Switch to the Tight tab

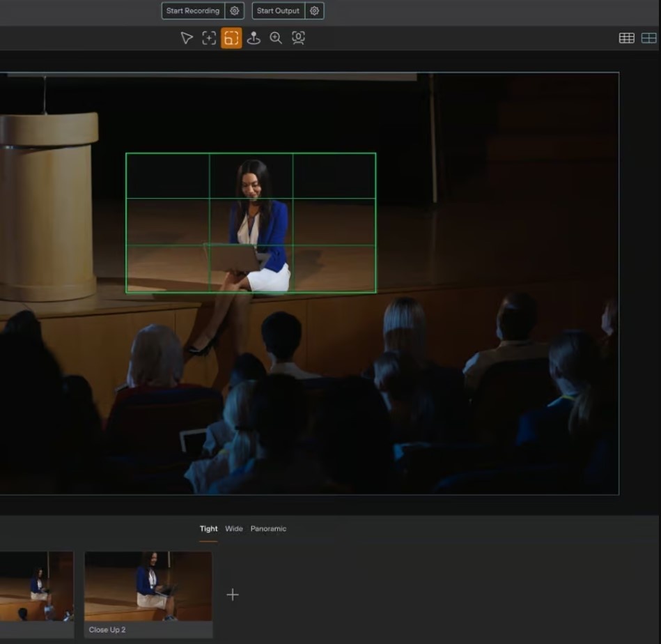[208, 529]
